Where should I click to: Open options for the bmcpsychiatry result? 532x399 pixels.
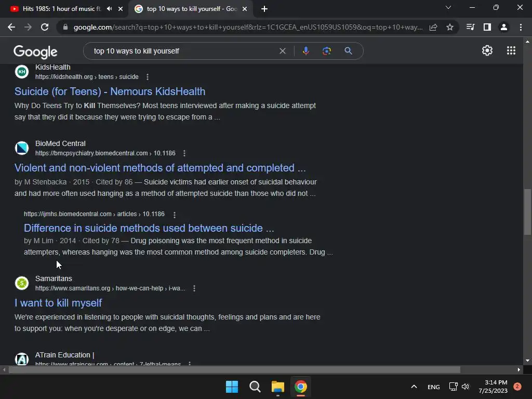coord(184,153)
